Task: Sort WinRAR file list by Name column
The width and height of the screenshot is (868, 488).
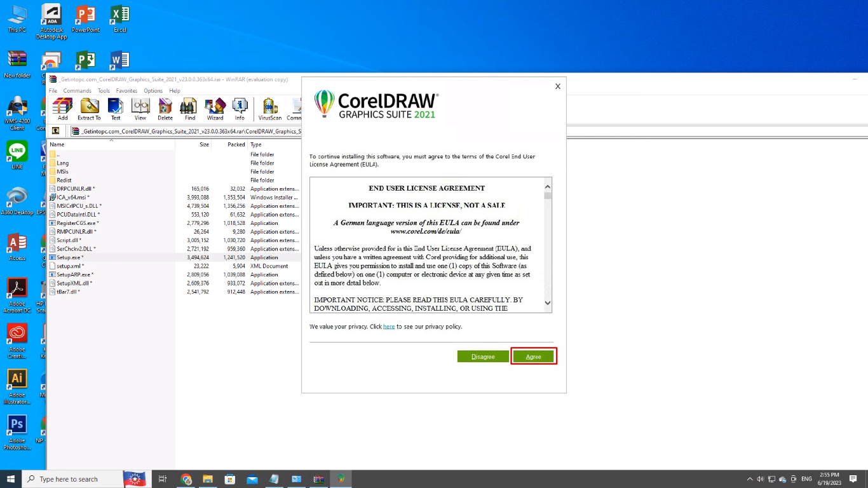Action: coord(111,144)
